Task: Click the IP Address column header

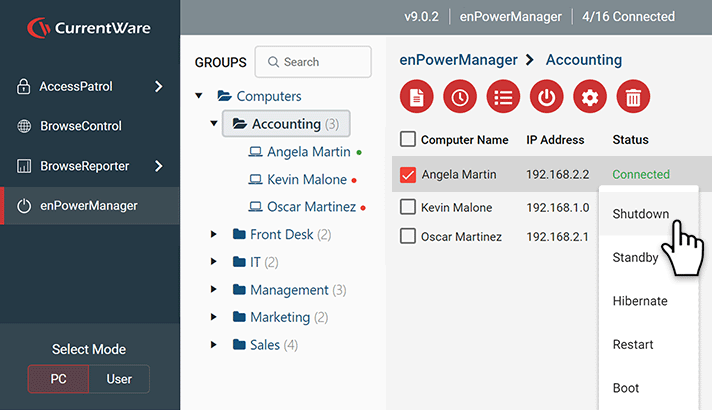Action: (x=555, y=139)
